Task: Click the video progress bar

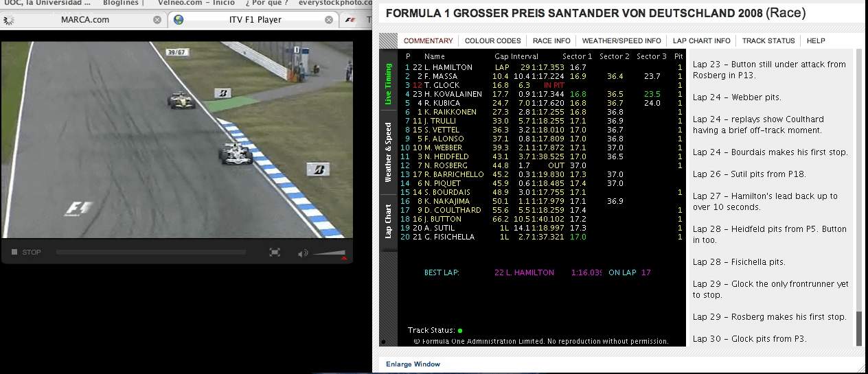Action: pyautogui.click(x=150, y=253)
